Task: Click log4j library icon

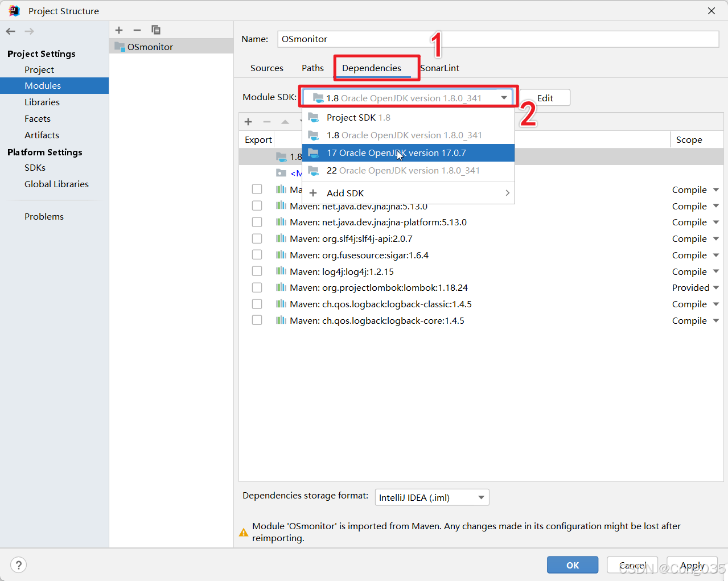Action: 281,271
